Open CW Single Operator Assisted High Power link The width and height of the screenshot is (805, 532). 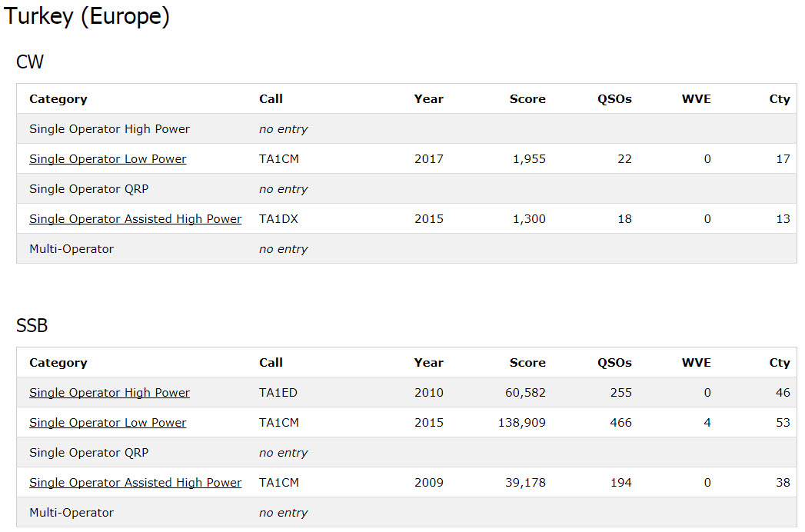pos(135,219)
